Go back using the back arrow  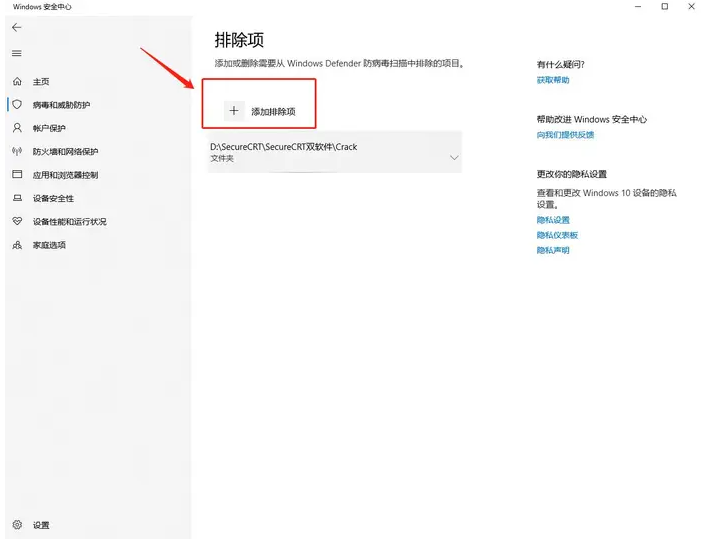coord(17,27)
